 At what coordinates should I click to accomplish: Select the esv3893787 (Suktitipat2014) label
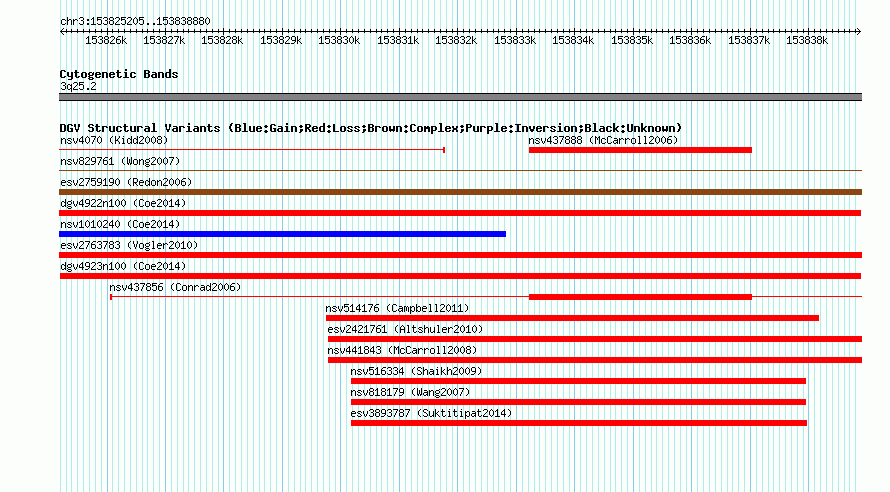point(431,413)
